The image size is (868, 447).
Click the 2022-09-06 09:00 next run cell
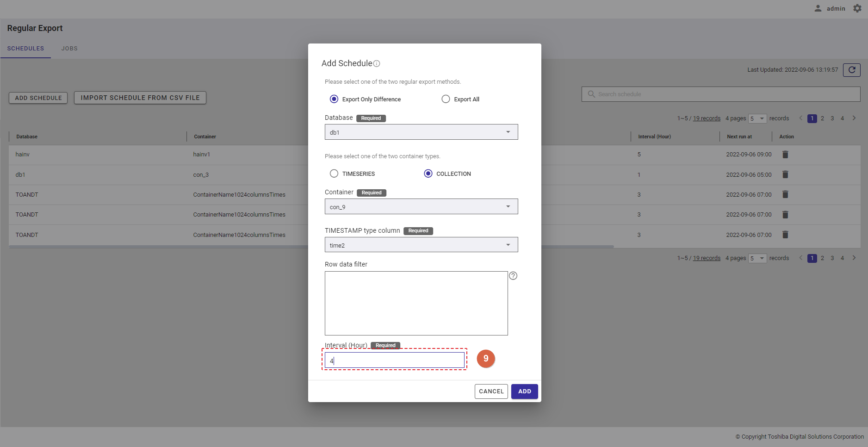point(749,155)
